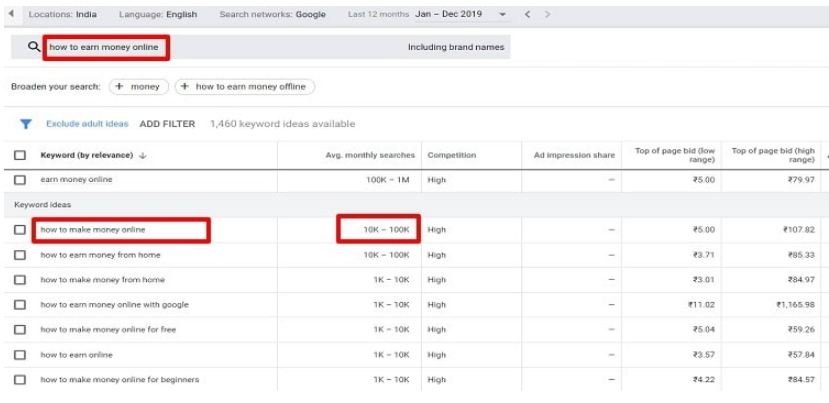Toggle the select-all keywords header checkbox
The image size is (829, 403).
tap(20, 155)
